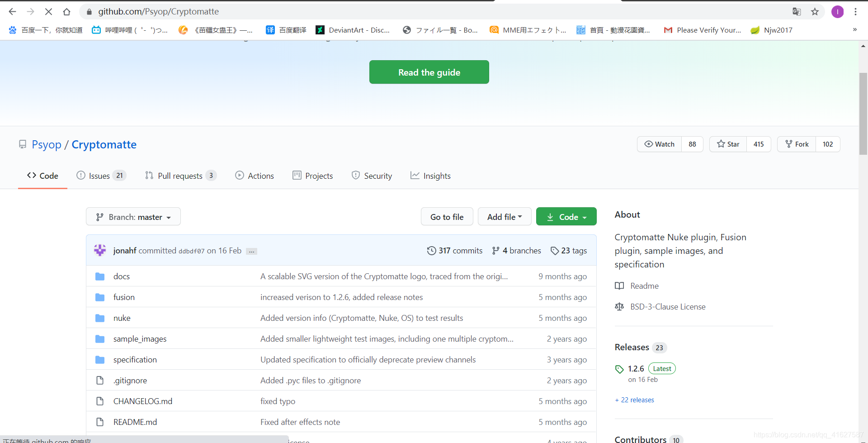View the 88 watchers count
The image size is (868, 443).
[692, 144]
